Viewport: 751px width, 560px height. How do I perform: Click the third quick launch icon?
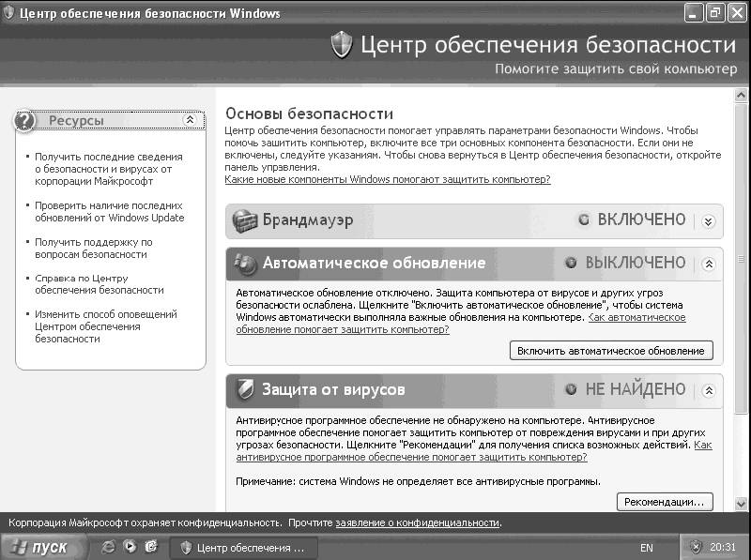[x=151, y=547]
